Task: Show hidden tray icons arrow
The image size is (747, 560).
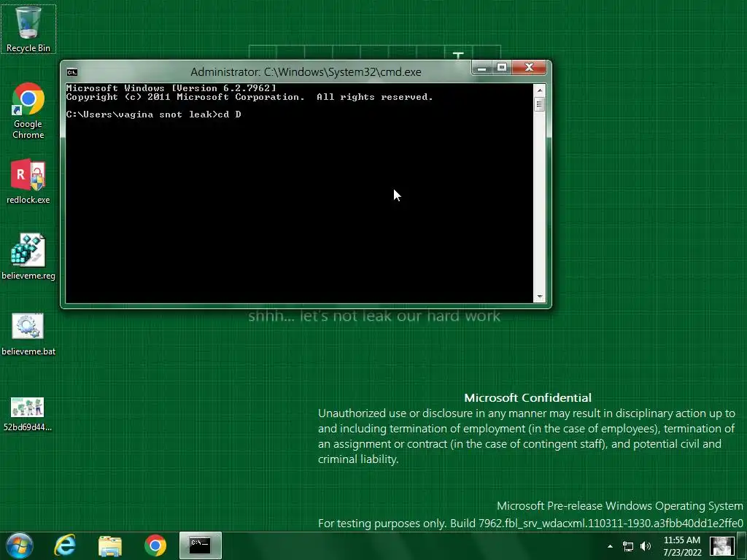Action: pyautogui.click(x=611, y=546)
